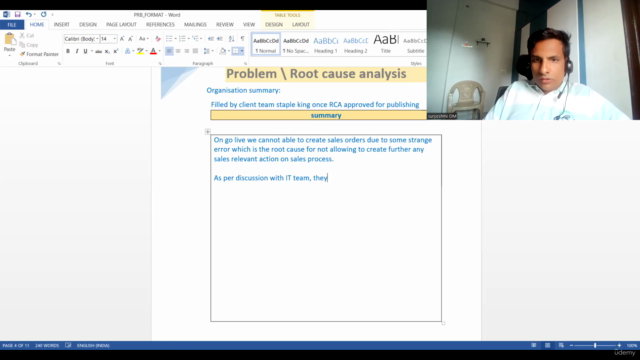Apply the No Spacing style
Image resolution: width=640 pixels, height=360 pixels.
coord(296,44)
